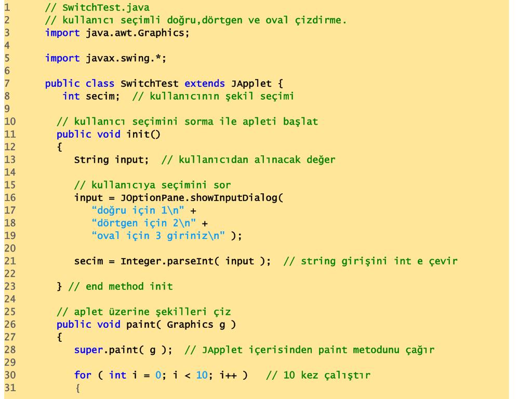The width and height of the screenshot is (532, 399).
Task: Click "paint( Graphics g )" on line 26
Action: coord(181,325)
